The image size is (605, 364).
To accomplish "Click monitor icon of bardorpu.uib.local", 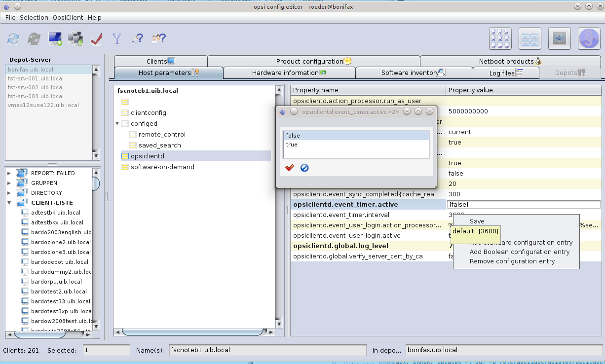I will pyautogui.click(x=25, y=282).
